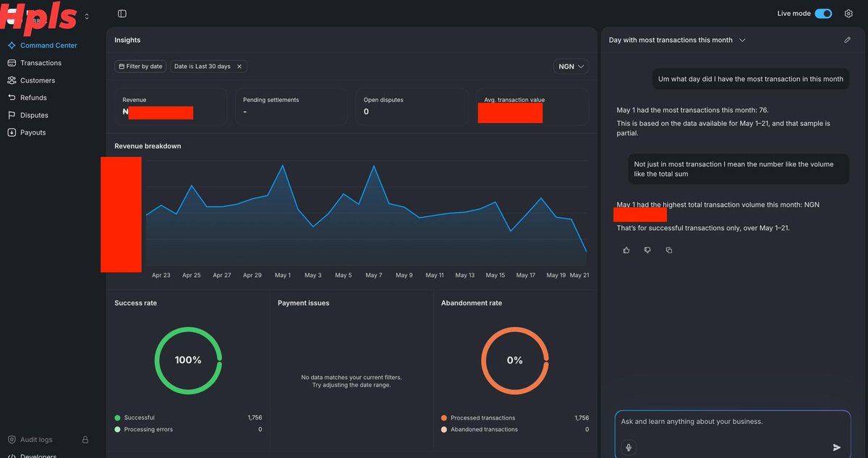The width and height of the screenshot is (868, 458).
Task: Go to the Payouts section
Action: click(33, 132)
